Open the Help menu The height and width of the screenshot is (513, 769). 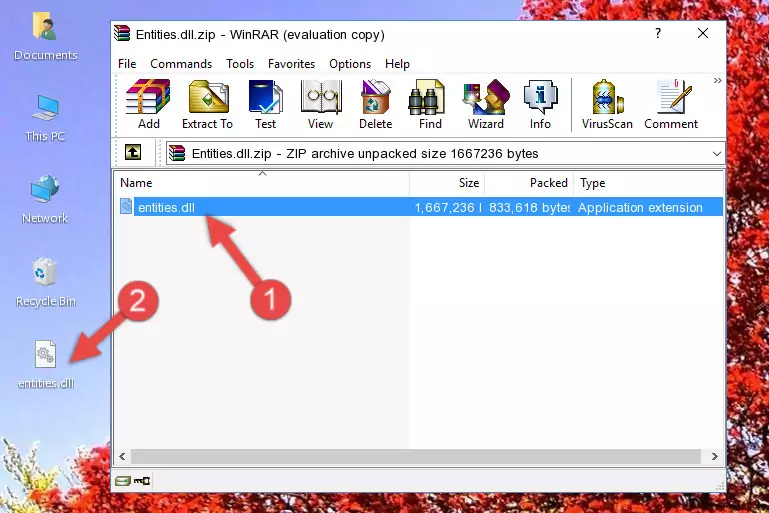pos(397,64)
